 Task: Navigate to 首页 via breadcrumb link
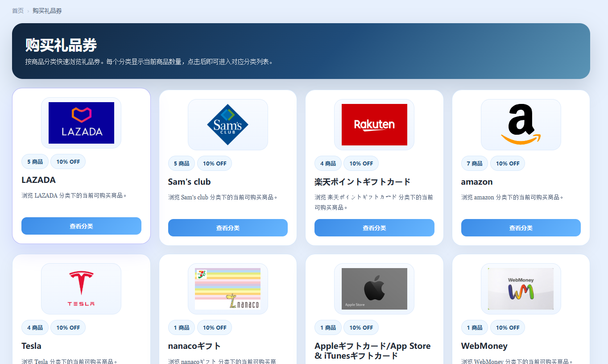tap(18, 10)
